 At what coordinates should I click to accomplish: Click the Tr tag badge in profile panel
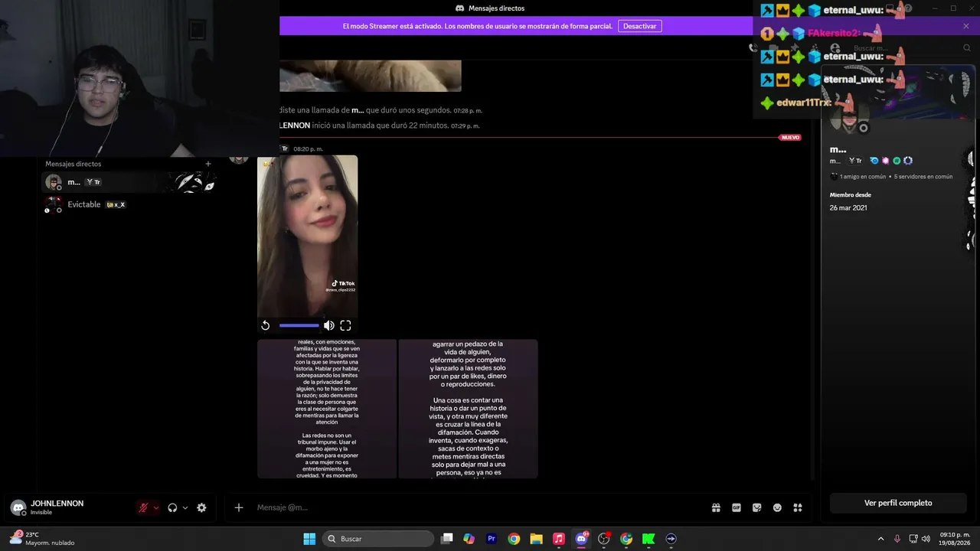[855, 161]
